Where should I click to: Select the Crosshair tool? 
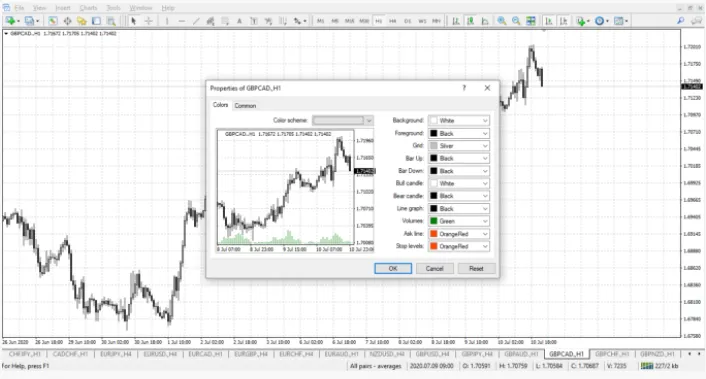148,21
